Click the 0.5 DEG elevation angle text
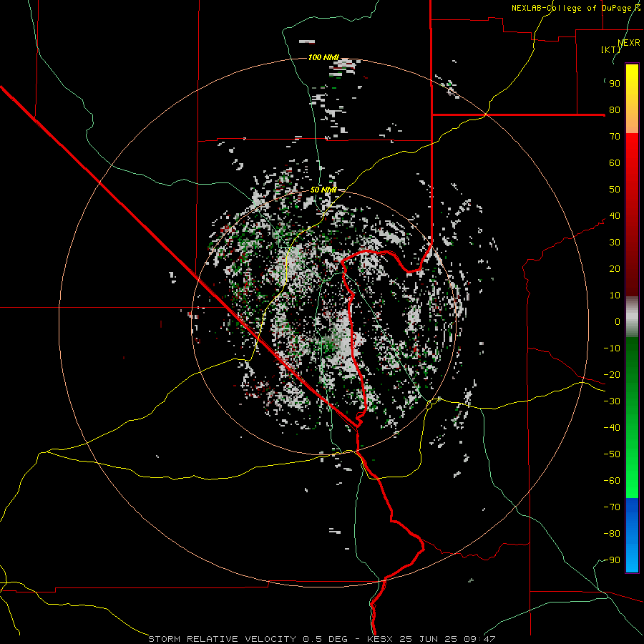 click(x=326, y=639)
